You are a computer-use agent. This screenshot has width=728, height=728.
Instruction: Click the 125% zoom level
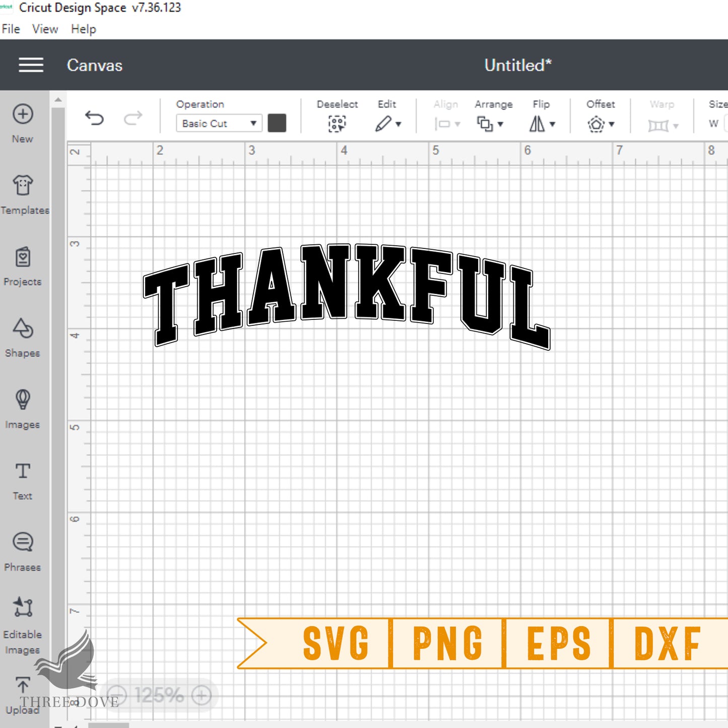pyautogui.click(x=159, y=695)
